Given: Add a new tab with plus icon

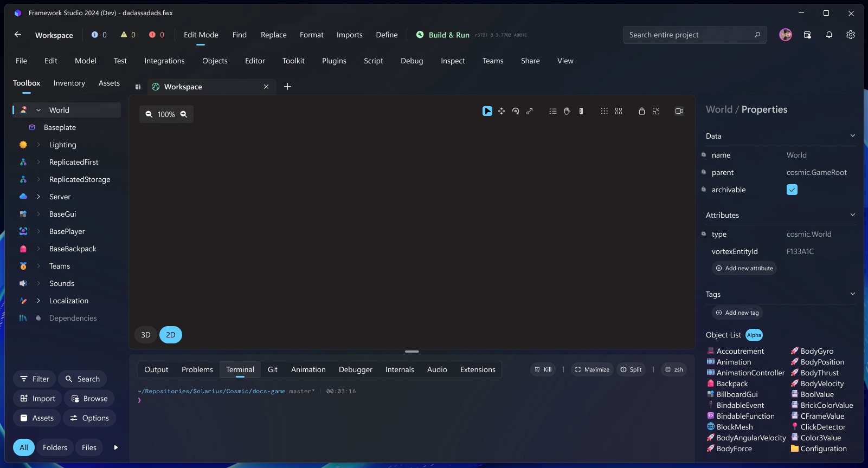Looking at the screenshot, I should [x=288, y=87].
